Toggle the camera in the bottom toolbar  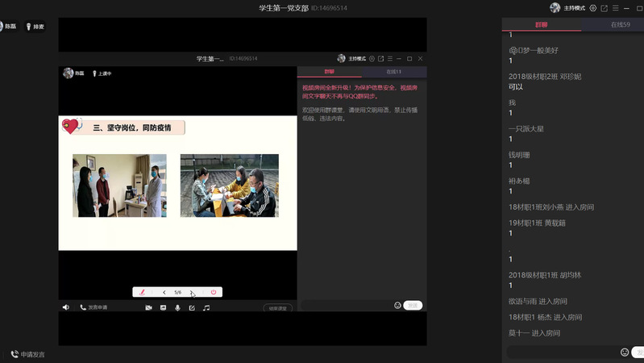pyautogui.click(x=148, y=307)
